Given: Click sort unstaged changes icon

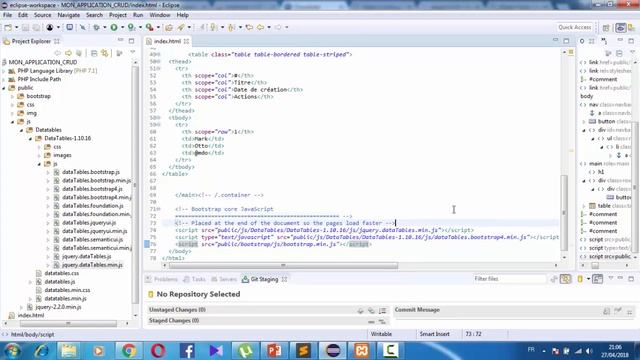Looking at the screenshot, I should pyautogui.click(x=382, y=311).
